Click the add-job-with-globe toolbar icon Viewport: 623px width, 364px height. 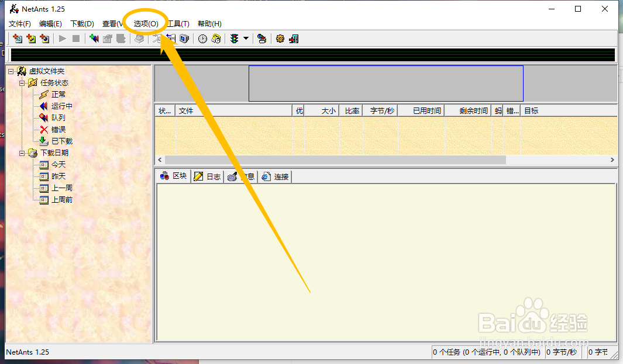coord(44,39)
